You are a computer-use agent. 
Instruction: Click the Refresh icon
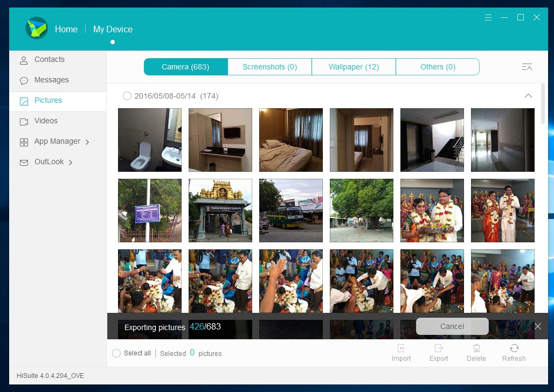514,348
